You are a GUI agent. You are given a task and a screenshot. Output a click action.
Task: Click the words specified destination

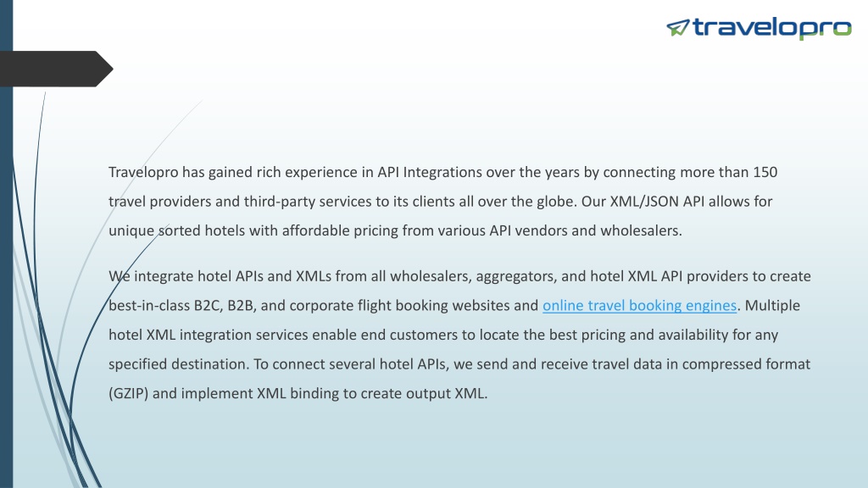[x=179, y=364]
